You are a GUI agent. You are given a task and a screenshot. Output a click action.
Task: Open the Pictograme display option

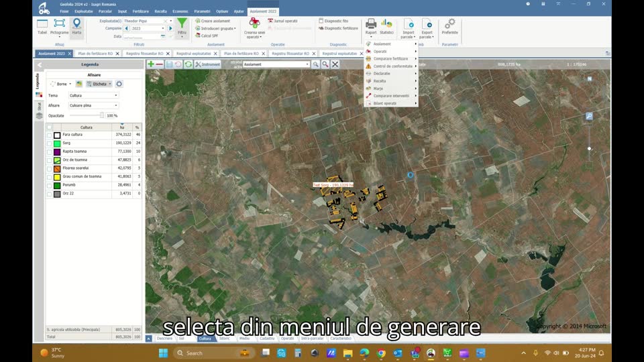(60, 24)
